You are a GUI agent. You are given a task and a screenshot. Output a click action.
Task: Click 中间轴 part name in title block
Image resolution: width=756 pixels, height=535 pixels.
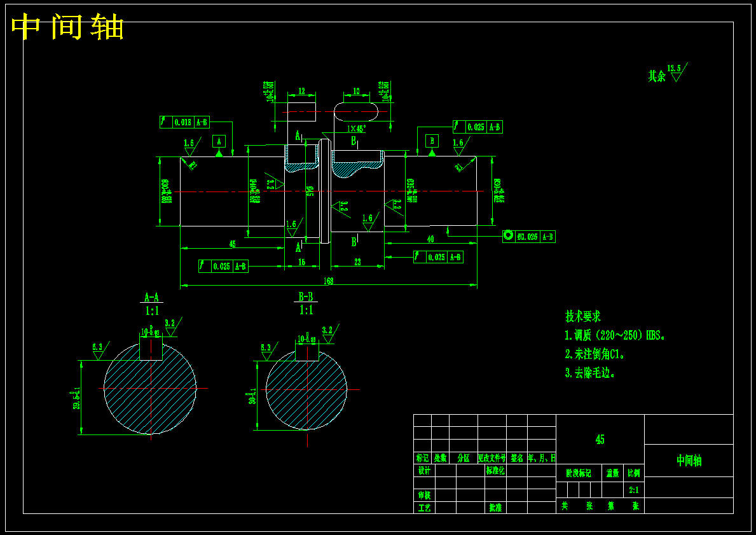tap(689, 460)
